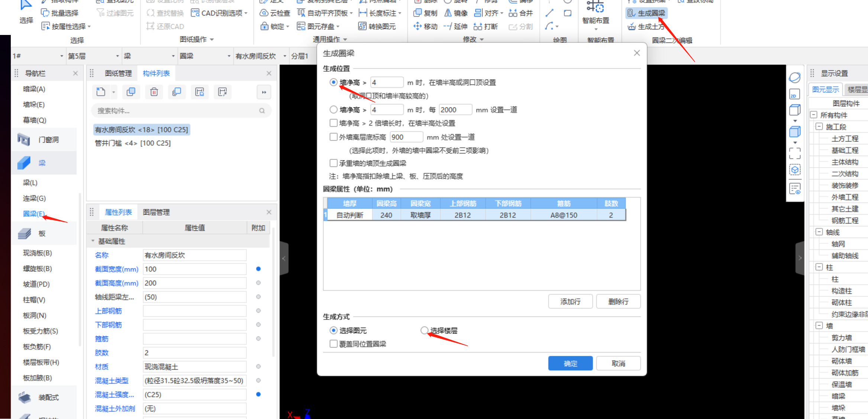Viewport: 868px width, 419px height.
Task: Select 管井门槛 component in list
Action: pyautogui.click(x=133, y=143)
